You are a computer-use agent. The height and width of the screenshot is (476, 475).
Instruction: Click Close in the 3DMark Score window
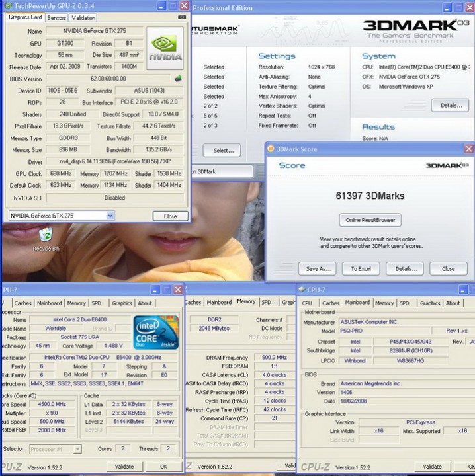tap(449, 268)
